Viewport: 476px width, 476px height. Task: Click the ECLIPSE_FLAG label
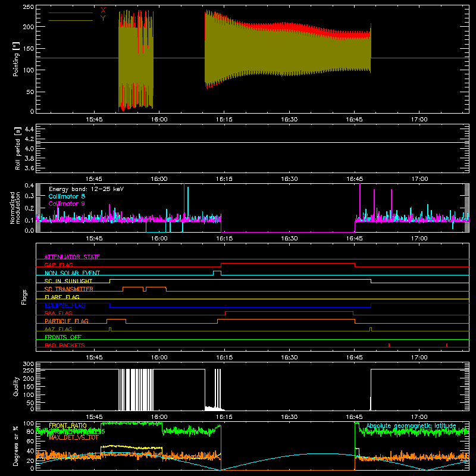click(65, 305)
